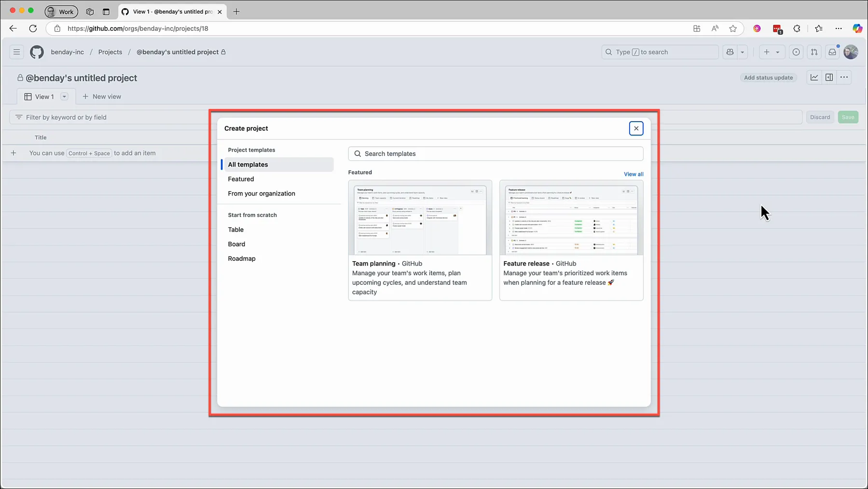The width and height of the screenshot is (868, 489).
Task: Open the notifications inbox icon
Action: pos(832,52)
